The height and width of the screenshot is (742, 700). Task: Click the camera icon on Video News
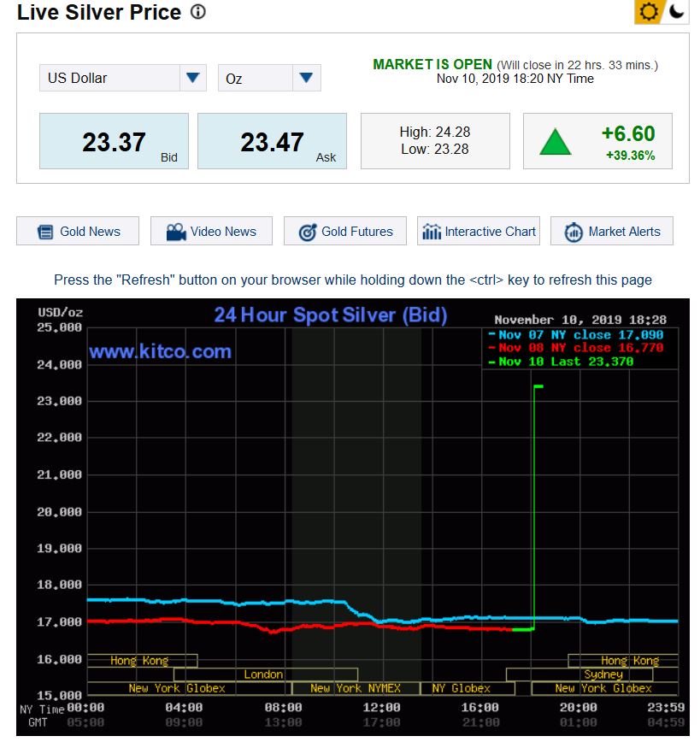click(176, 232)
